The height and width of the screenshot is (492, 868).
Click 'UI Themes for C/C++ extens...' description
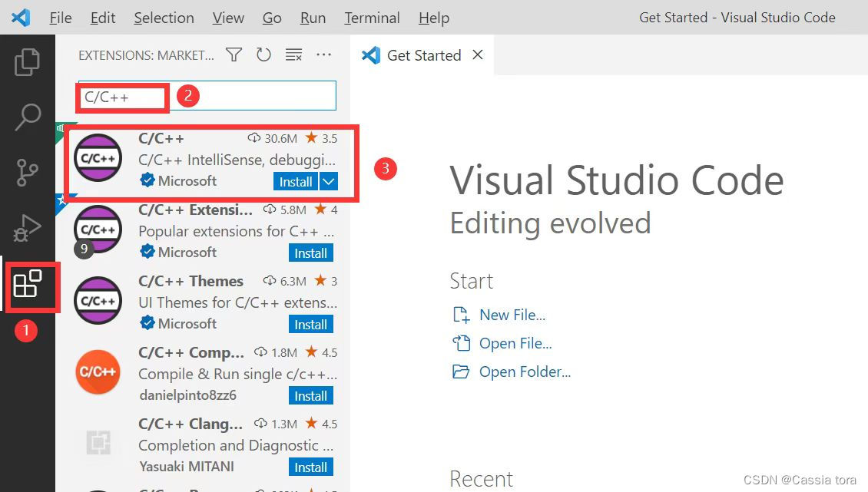[237, 302]
